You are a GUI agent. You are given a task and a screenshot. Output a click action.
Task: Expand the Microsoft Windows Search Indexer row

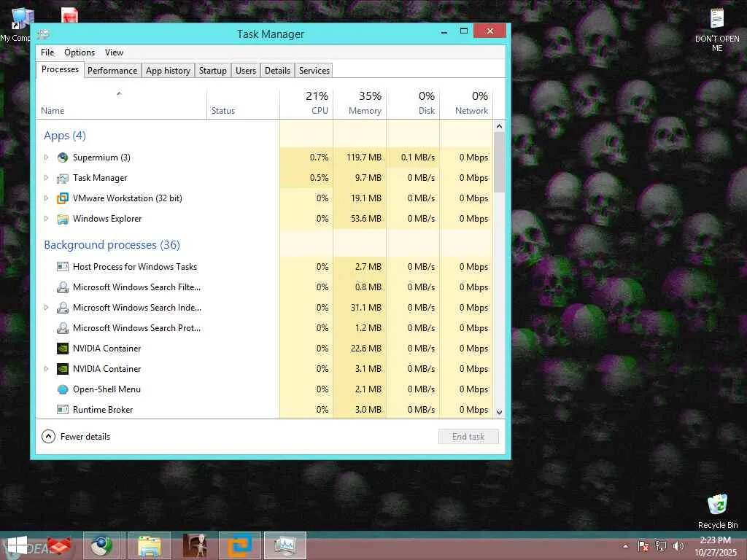(x=46, y=308)
